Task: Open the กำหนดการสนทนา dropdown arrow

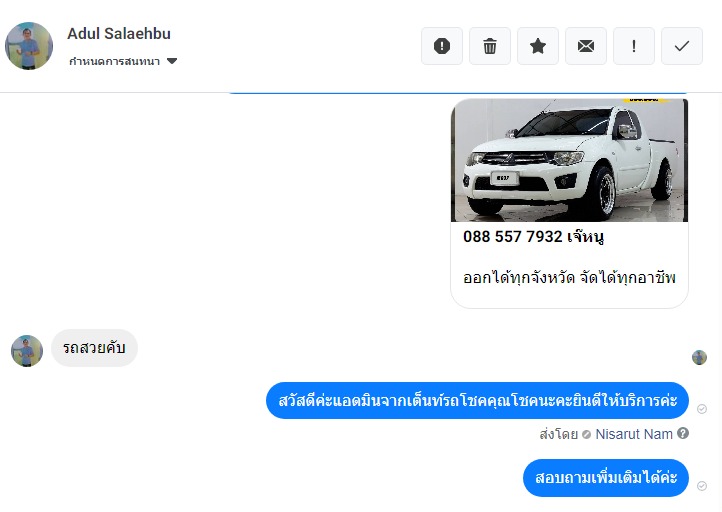Action: [x=172, y=61]
